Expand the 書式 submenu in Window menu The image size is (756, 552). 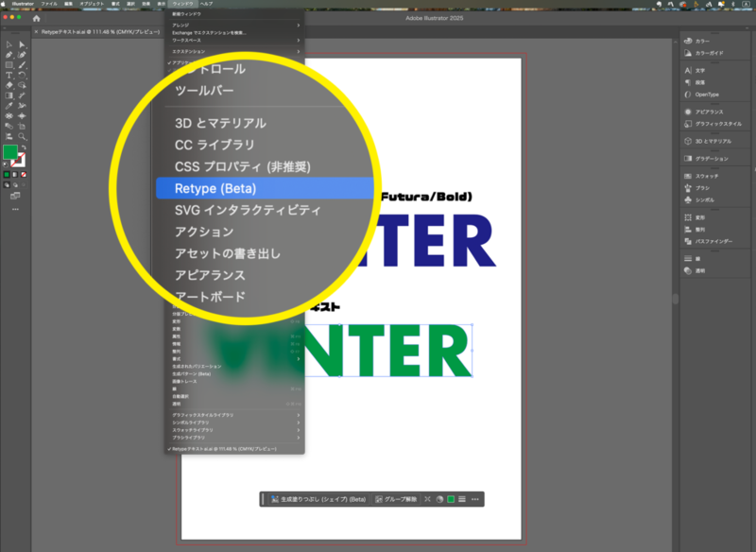(x=234, y=359)
